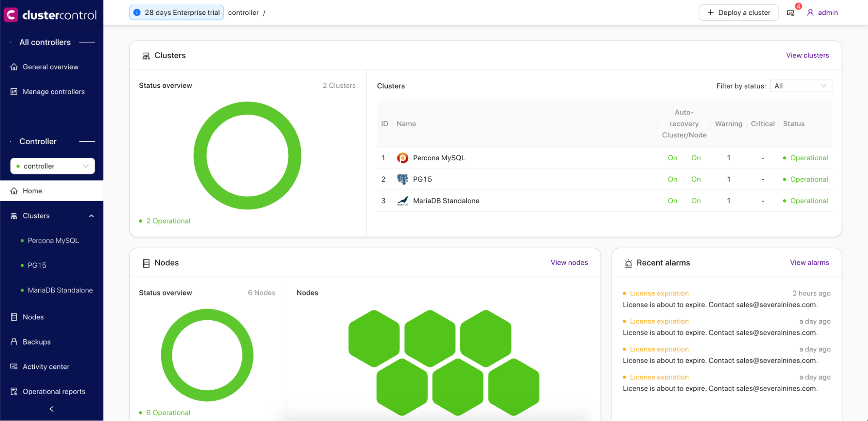The width and height of the screenshot is (868, 421).
Task: Select the first green node hexagon
Action: 374,338
